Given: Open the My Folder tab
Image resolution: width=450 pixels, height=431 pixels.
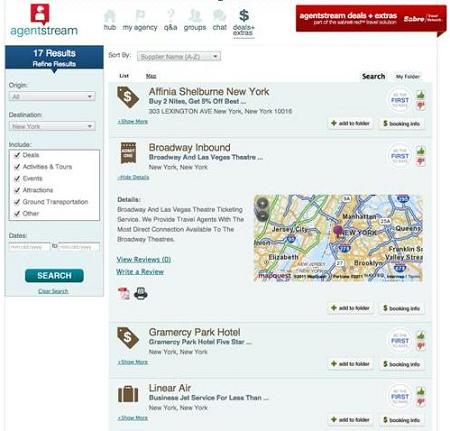Looking at the screenshot, I should [407, 77].
